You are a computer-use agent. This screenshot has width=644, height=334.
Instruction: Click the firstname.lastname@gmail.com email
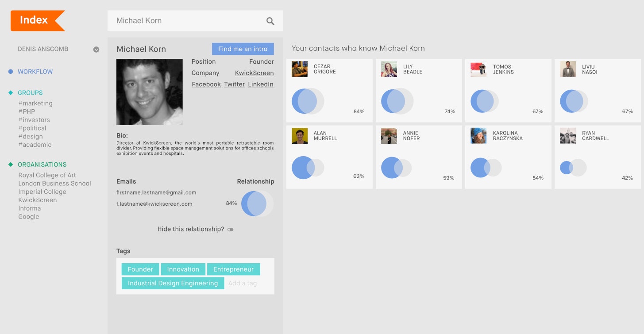pos(156,193)
